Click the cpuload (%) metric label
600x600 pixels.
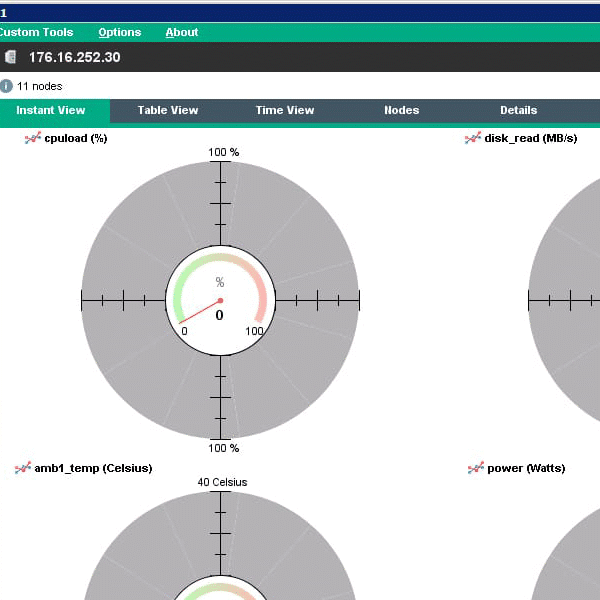[76, 138]
